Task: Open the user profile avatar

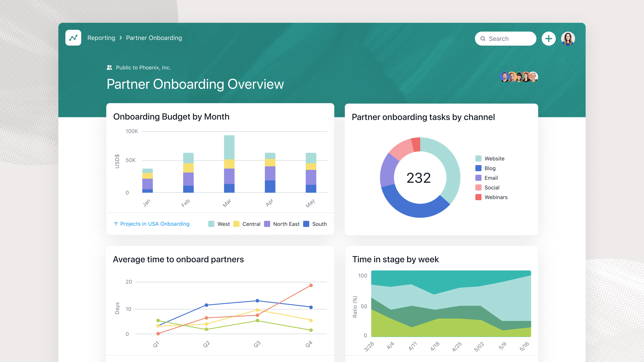Action: pos(568,39)
